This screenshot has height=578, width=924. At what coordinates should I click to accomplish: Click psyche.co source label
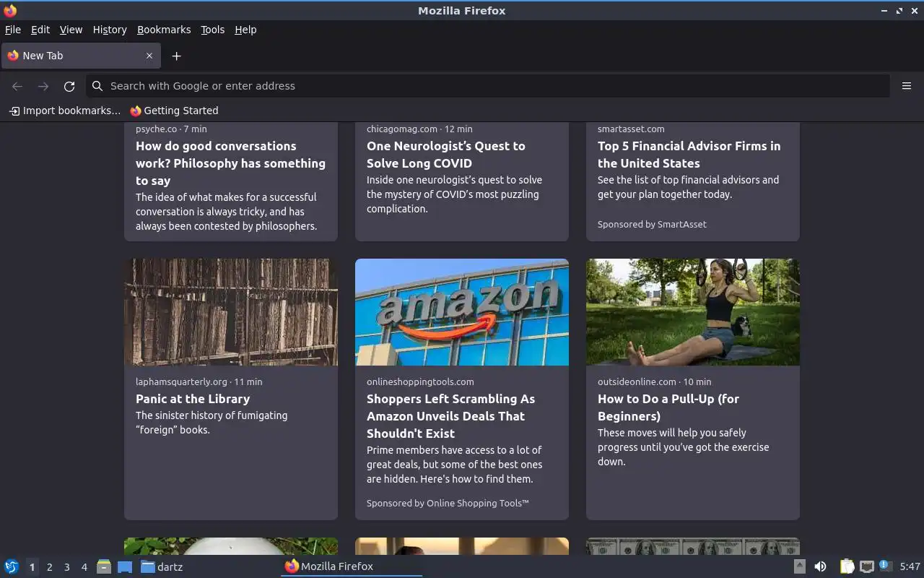click(x=156, y=129)
